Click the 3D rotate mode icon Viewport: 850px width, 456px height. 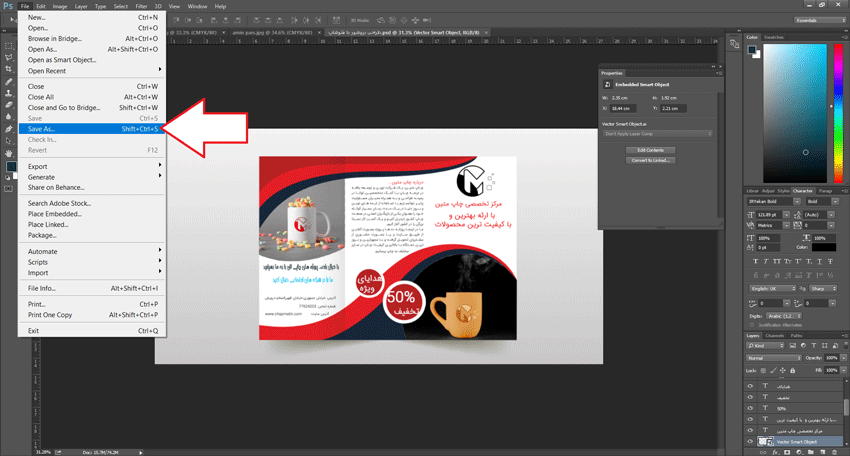tap(381, 20)
